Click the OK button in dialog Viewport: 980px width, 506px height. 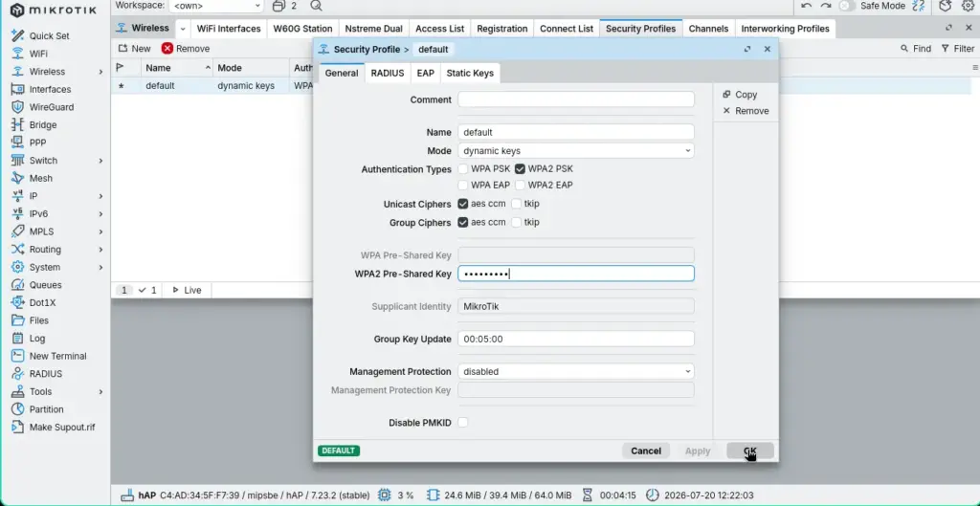coord(750,451)
